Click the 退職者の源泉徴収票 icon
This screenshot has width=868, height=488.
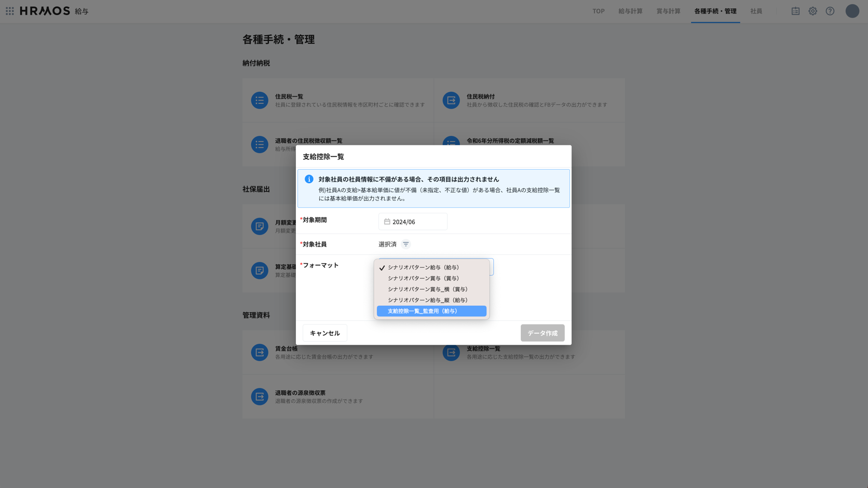point(260,397)
